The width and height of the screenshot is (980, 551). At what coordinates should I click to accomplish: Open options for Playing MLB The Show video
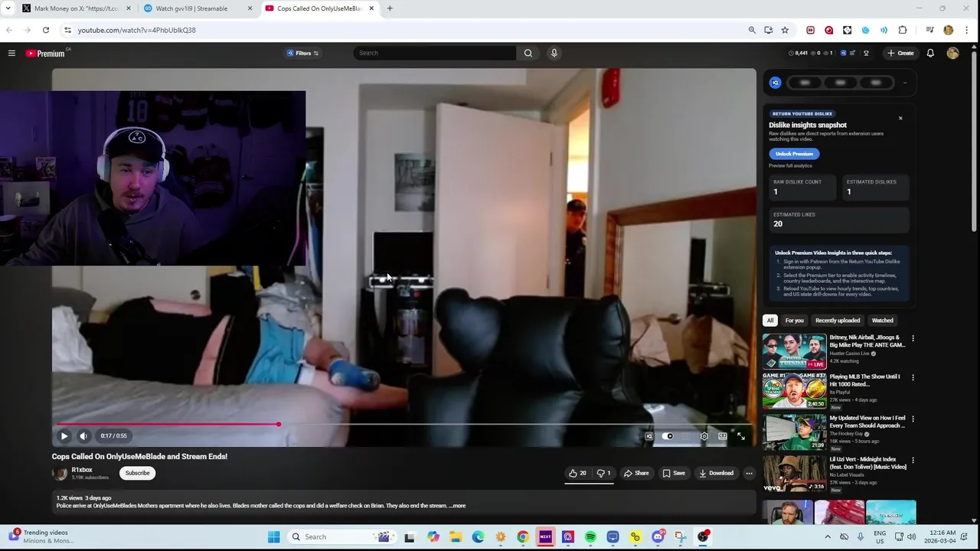(x=913, y=378)
